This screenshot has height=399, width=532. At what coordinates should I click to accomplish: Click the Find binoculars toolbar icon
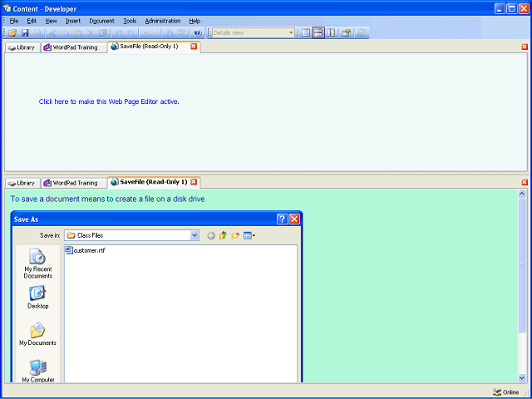click(x=170, y=33)
